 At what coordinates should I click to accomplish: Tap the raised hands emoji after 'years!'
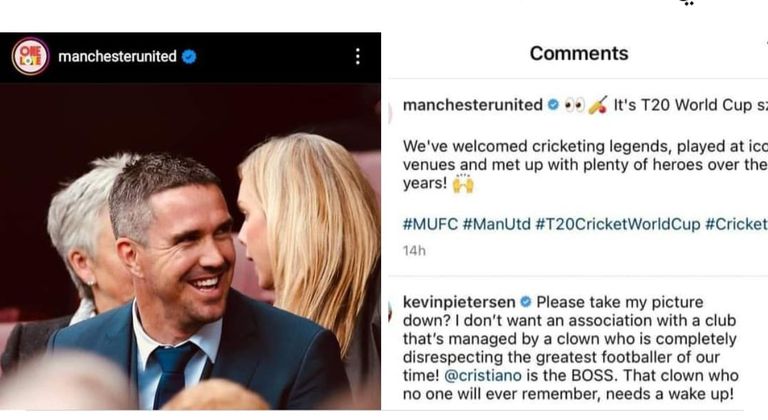coord(463,185)
